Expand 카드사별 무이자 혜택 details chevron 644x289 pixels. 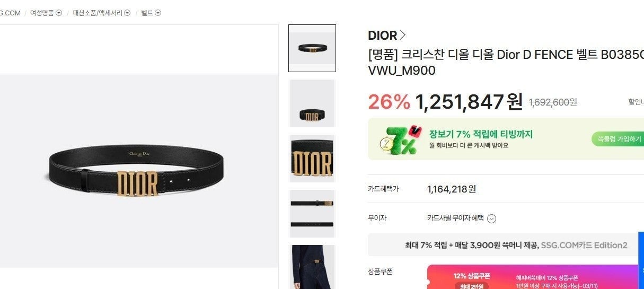(491, 218)
